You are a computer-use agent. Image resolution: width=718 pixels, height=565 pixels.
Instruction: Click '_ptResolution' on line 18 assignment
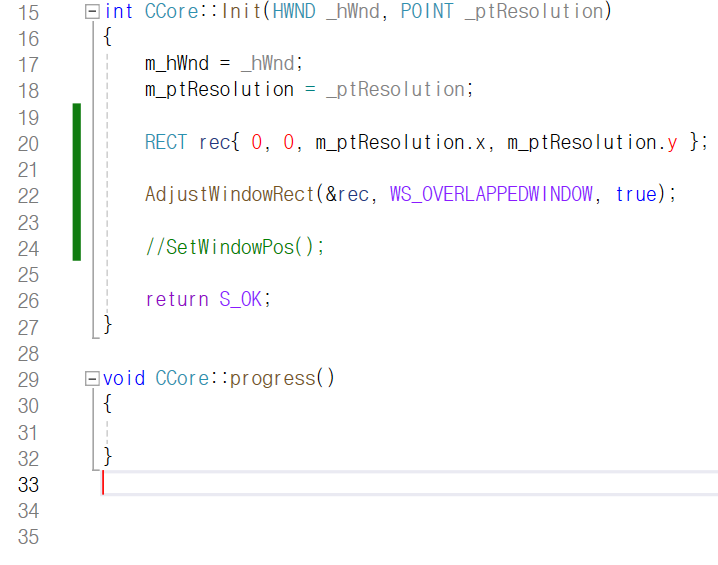[396, 89]
